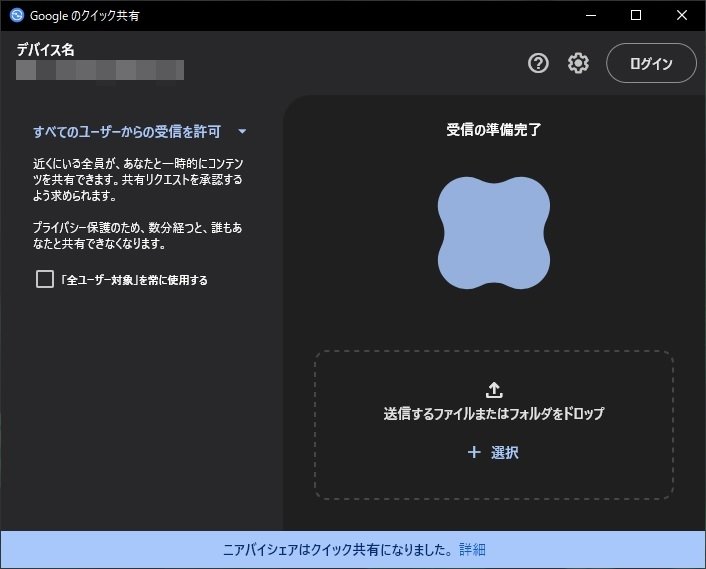This screenshot has width=706, height=569.
Task: Click the ニアバイシェアはクイック共有になりました banner text
Action: point(338,550)
